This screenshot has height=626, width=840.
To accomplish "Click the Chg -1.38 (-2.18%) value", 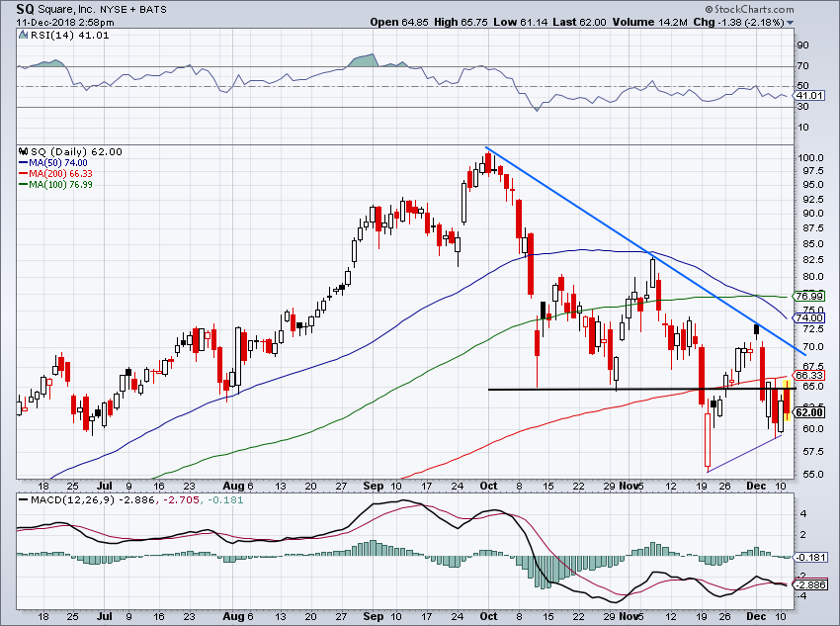I will coord(739,22).
